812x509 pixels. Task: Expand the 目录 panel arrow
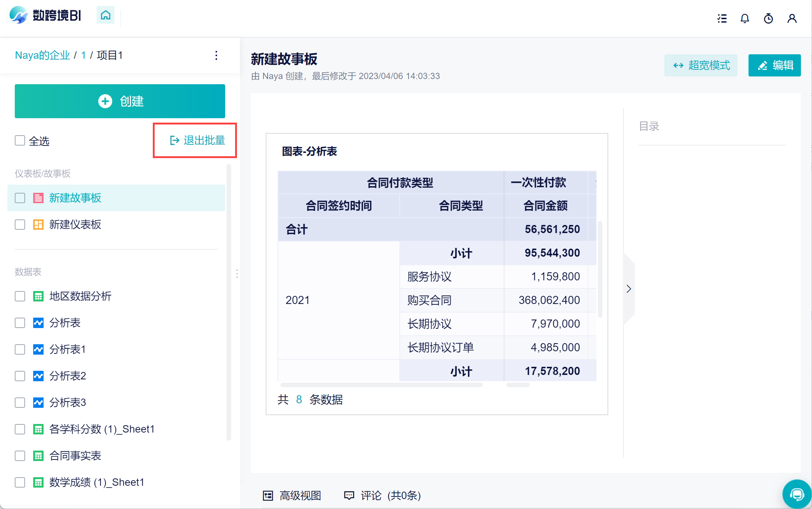[629, 289]
